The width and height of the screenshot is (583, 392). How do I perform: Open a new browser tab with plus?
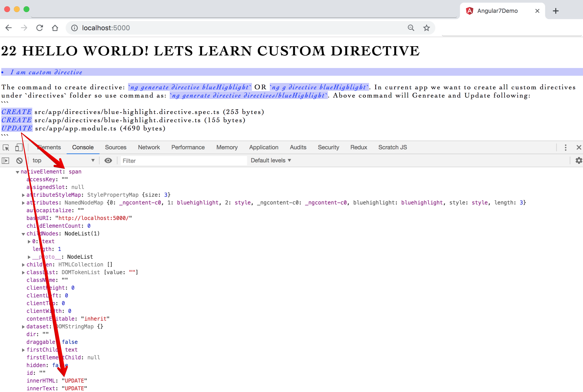click(x=555, y=11)
